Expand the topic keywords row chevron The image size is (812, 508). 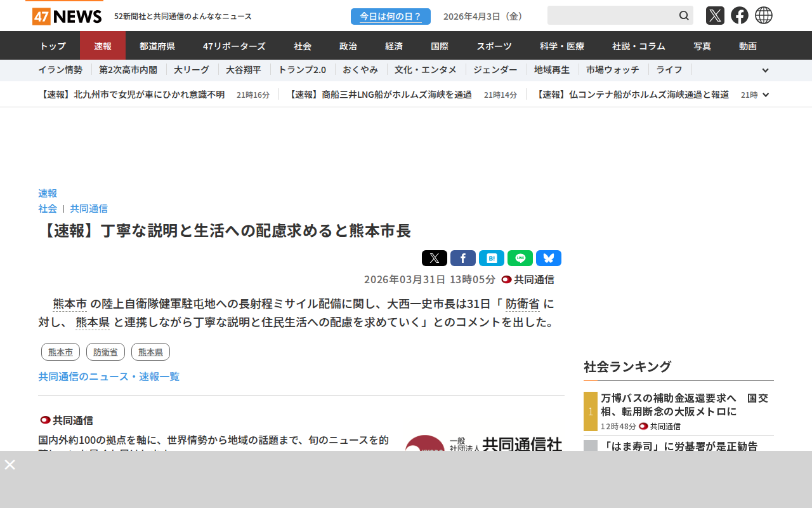point(765,70)
